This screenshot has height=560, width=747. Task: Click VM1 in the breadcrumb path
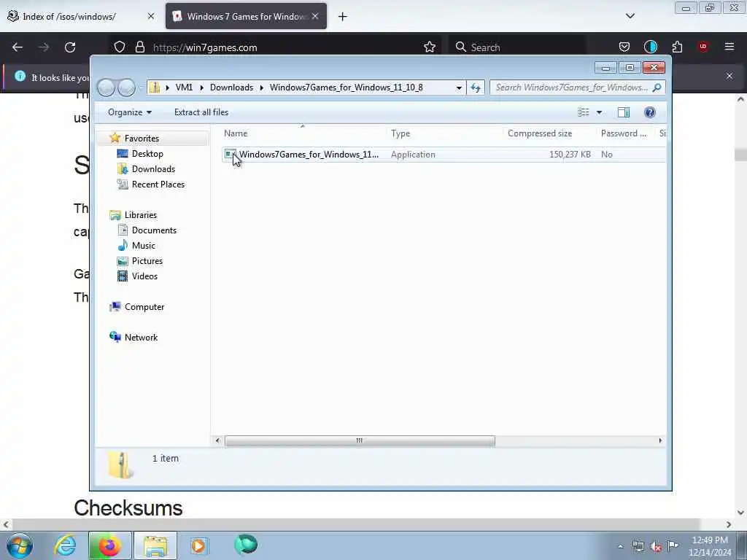(185, 87)
